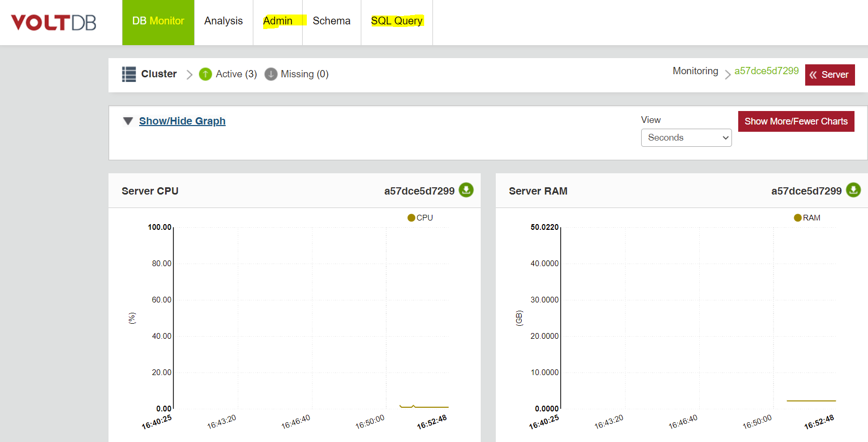Image resolution: width=868 pixels, height=442 pixels.
Task: Open the View Seconds dropdown
Action: (x=686, y=137)
